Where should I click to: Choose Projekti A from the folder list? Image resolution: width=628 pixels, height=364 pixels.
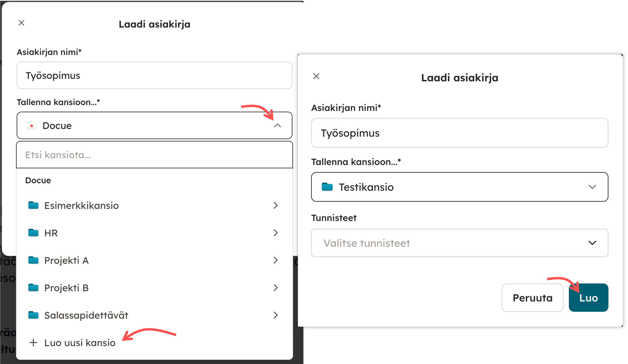coord(154,260)
